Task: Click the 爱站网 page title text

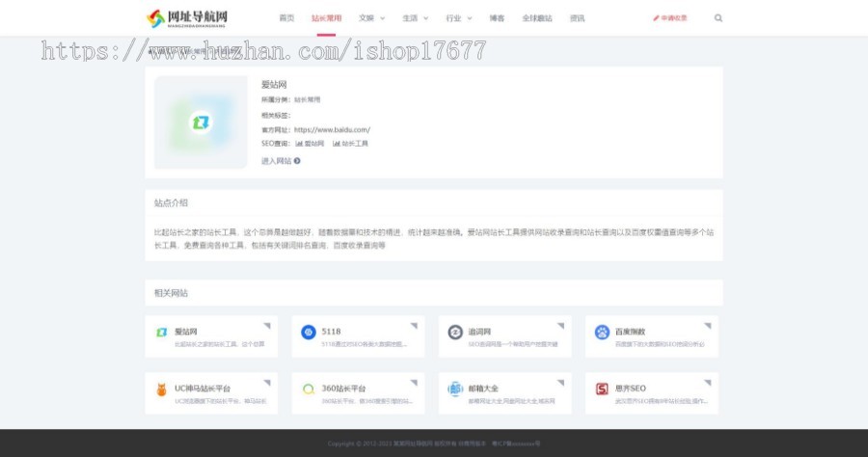Action: point(274,85)
